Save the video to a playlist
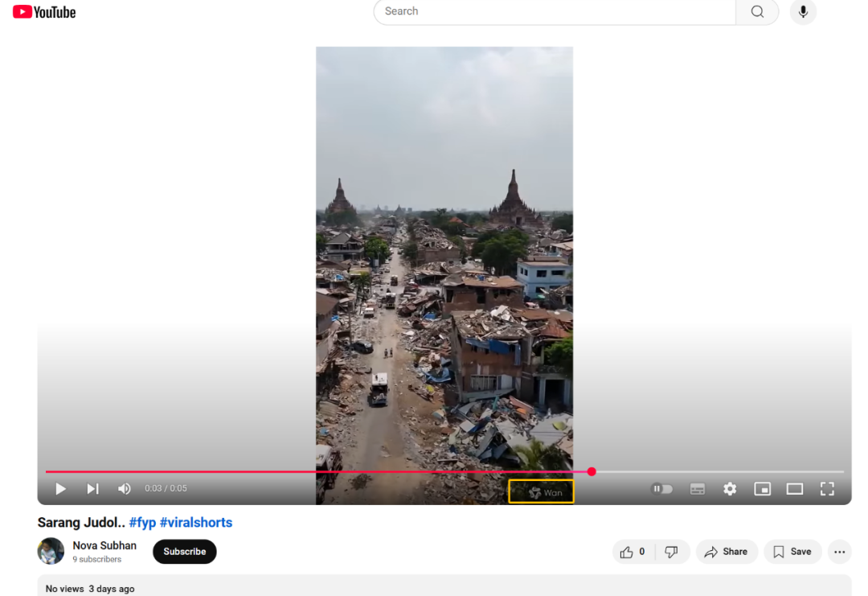Screen dimensions: 868x596 792,552
